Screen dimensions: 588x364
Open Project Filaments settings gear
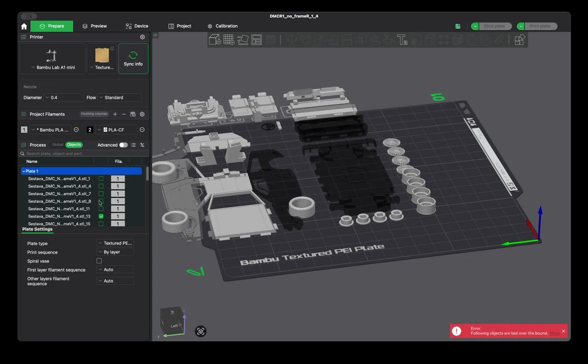(142, 114)
